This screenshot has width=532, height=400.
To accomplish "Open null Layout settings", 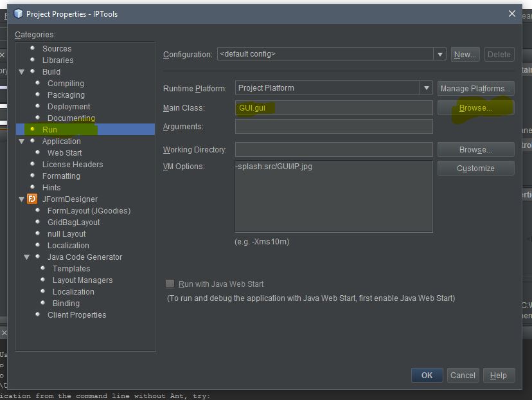I will (67, 233).
